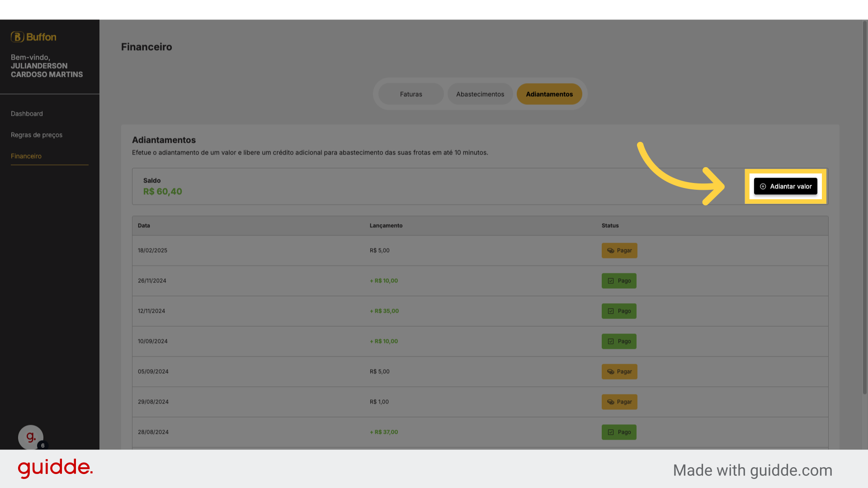Click payment icon on 18/02/2025 Pagar button
The width and height of the screenshot is (868, 488).
pos(610,250)
